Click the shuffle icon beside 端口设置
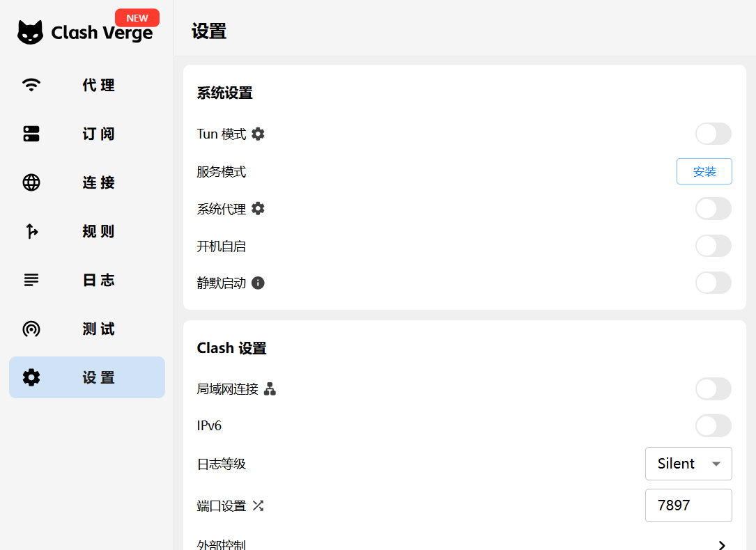The height and width of the screenshot is (550, 756). coord(258,505)
